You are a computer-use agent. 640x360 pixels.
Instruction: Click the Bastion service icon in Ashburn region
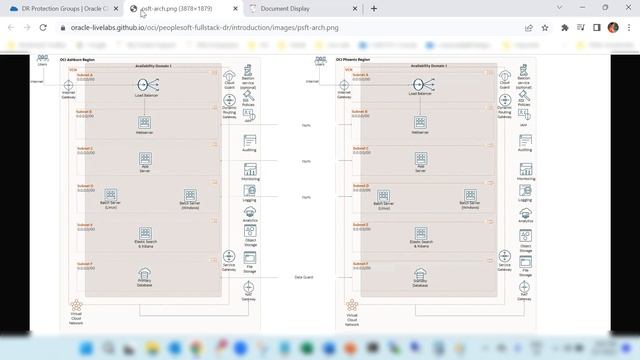248,70
